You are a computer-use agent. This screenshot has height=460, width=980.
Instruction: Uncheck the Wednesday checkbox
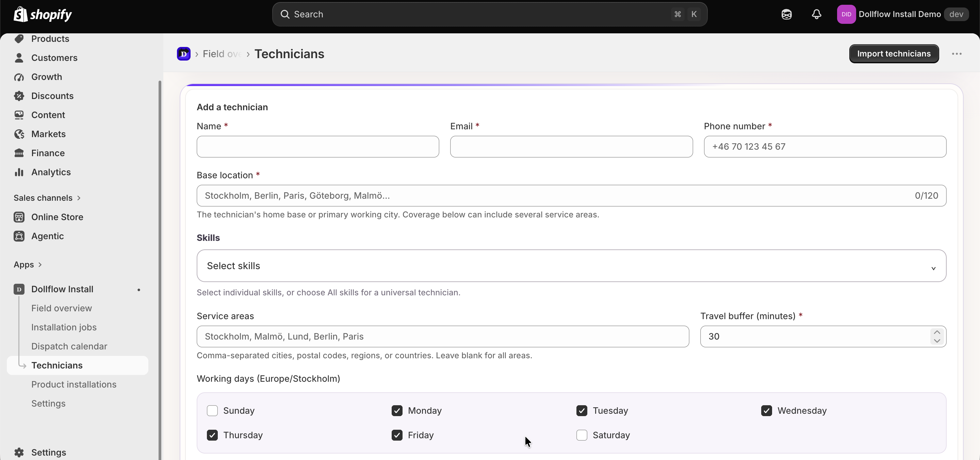click(766, 411)
